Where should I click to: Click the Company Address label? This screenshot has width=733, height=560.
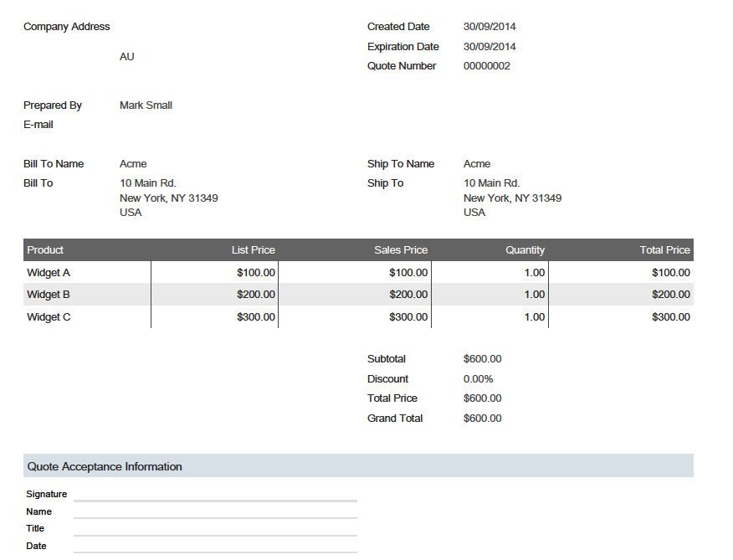pyautogui.click(x=66, y=26)
